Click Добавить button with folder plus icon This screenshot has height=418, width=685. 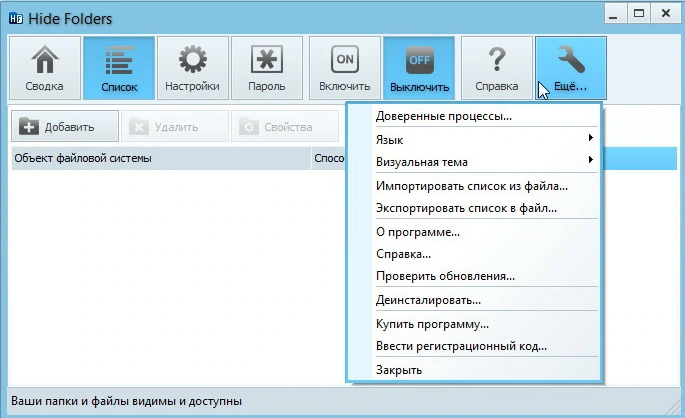[65, 126]
